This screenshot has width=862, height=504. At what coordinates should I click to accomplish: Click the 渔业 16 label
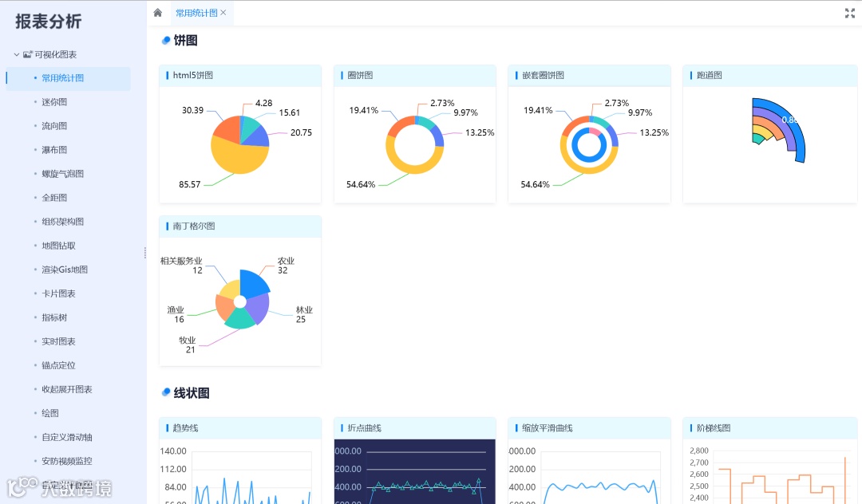pyautogui.click(x=176, y=314)
